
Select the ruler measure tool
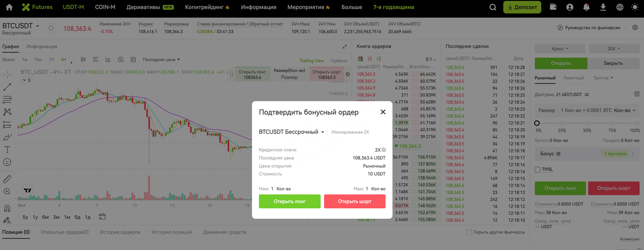point(7,179)
